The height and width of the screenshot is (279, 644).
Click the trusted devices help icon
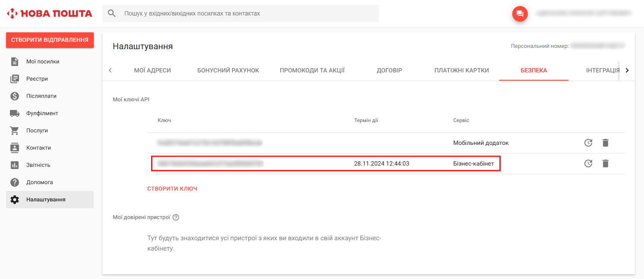(x=176, y=217)
